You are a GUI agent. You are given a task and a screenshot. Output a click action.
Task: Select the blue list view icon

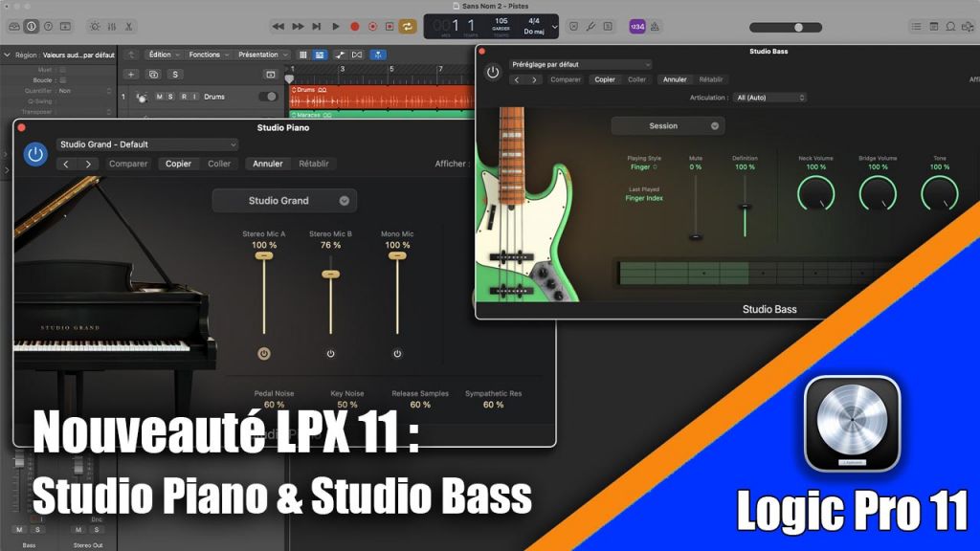[320, 55]
